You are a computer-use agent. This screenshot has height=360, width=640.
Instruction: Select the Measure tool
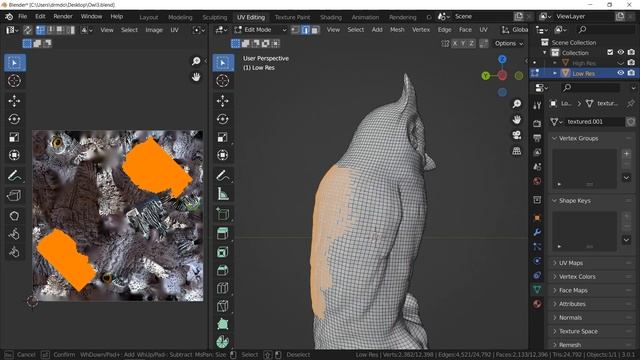223,193
